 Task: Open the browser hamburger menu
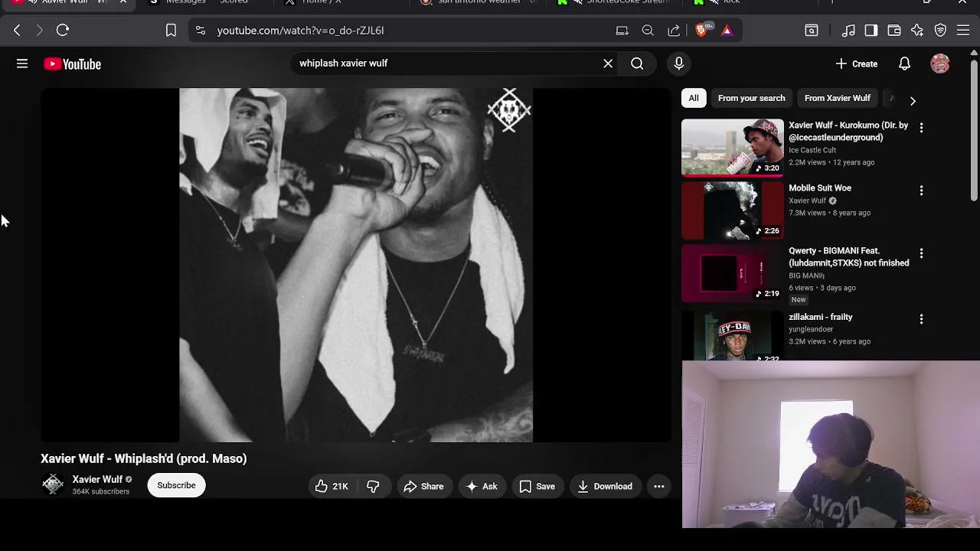coord(963,31)
